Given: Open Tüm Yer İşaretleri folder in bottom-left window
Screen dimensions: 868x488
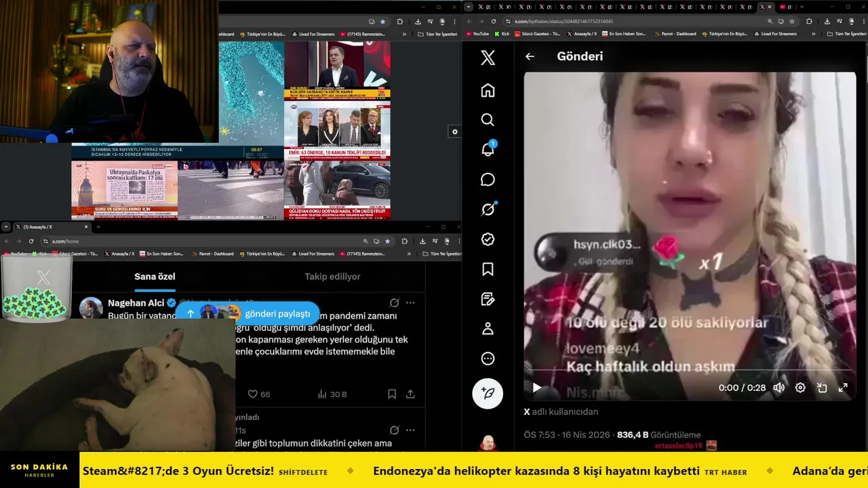Looking at the screenshot, I should point(441,254).
